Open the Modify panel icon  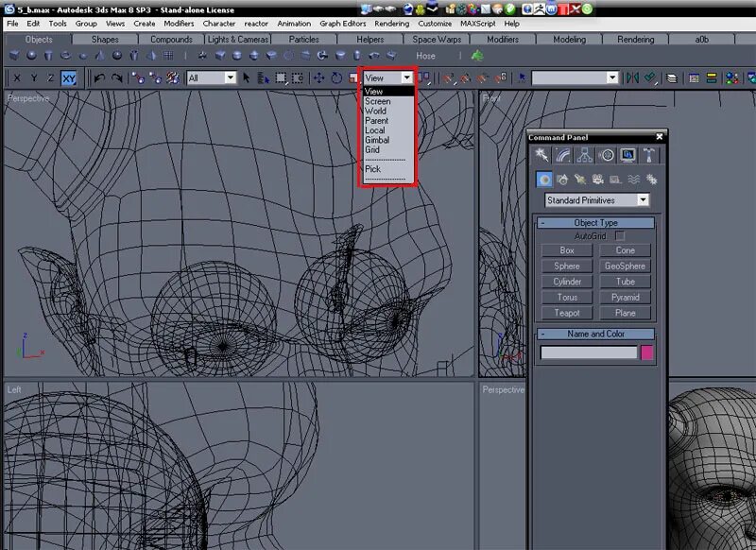coord(563,155)
